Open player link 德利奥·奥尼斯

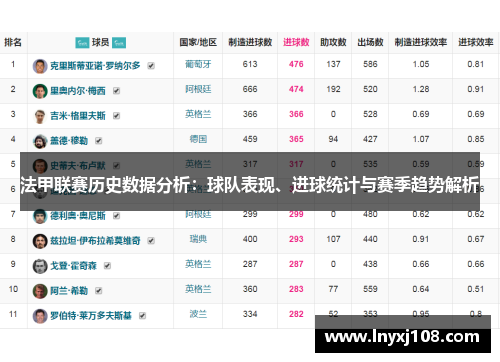(78, 216)
